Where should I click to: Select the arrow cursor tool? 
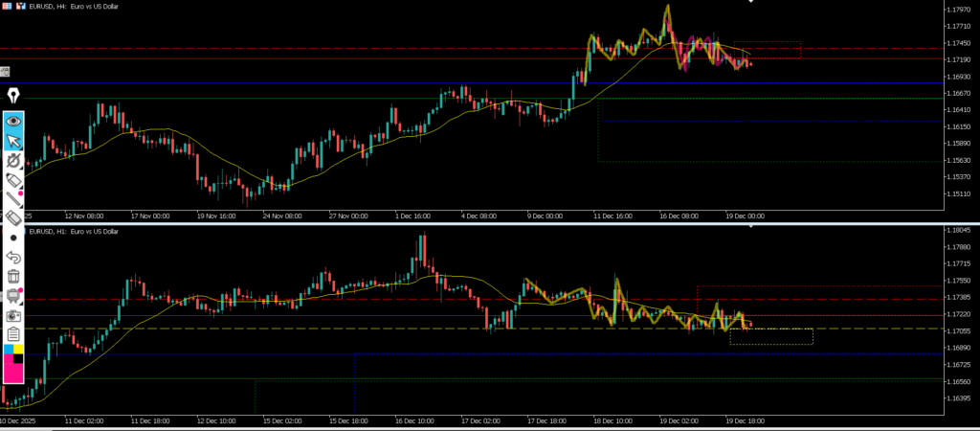click(x=13, y=142)
